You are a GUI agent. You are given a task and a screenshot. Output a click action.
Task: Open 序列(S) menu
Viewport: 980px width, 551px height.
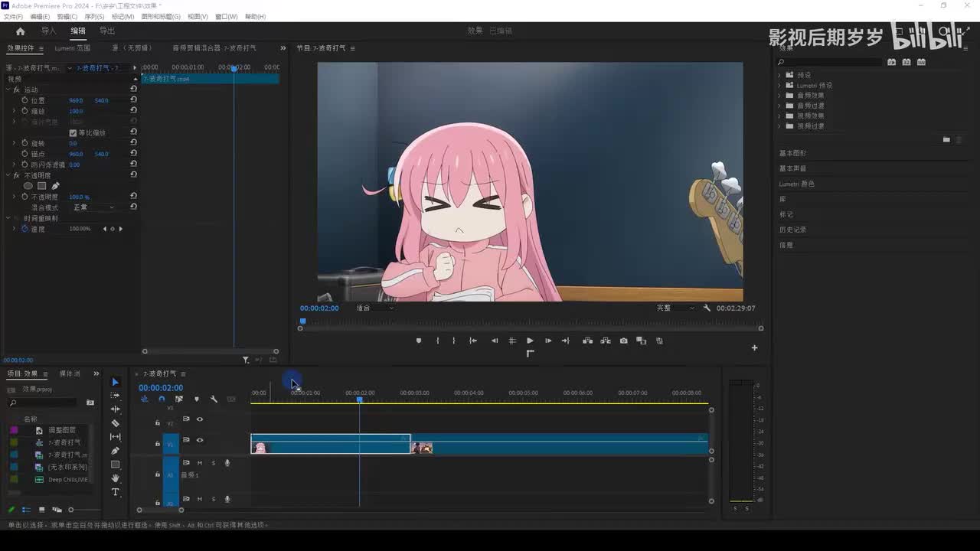click(94, 17)
